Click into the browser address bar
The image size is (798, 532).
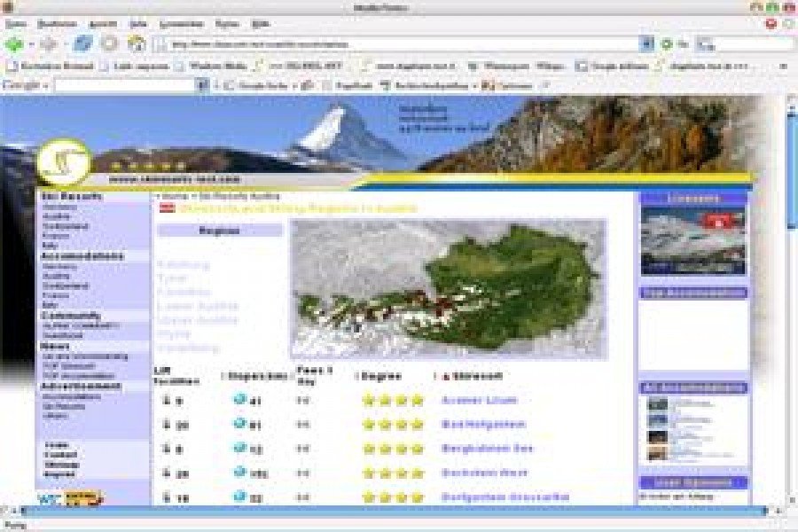point(397,44)
